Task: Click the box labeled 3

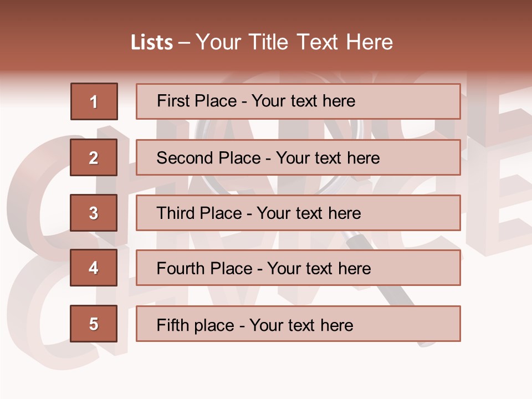Action: click(x=94, y=213)
